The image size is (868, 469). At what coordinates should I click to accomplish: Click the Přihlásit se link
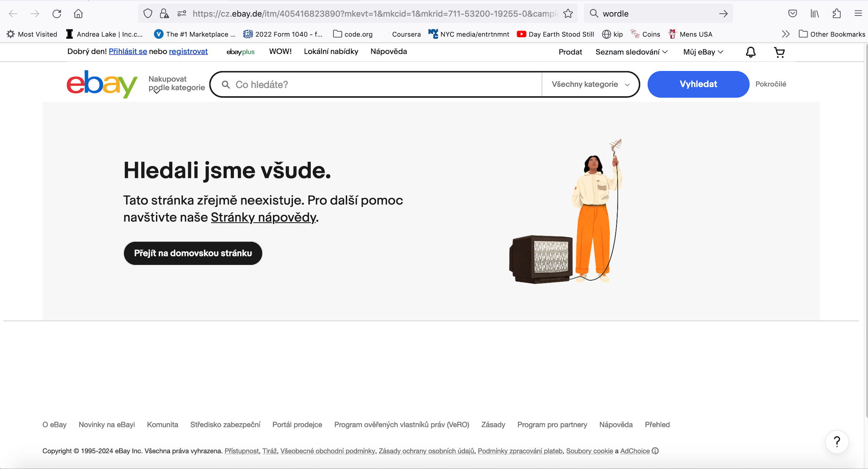click(128, 51)
